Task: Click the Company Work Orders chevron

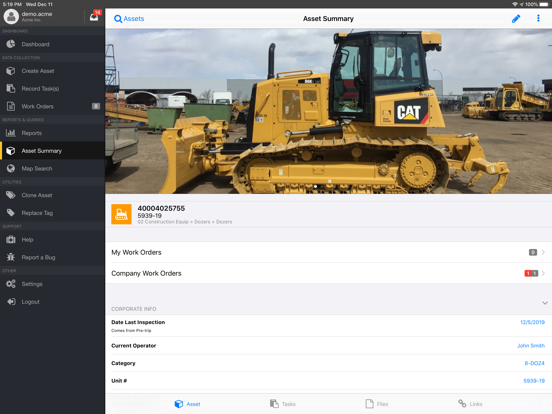Action: pyautogui.click(x=543, y=273)
